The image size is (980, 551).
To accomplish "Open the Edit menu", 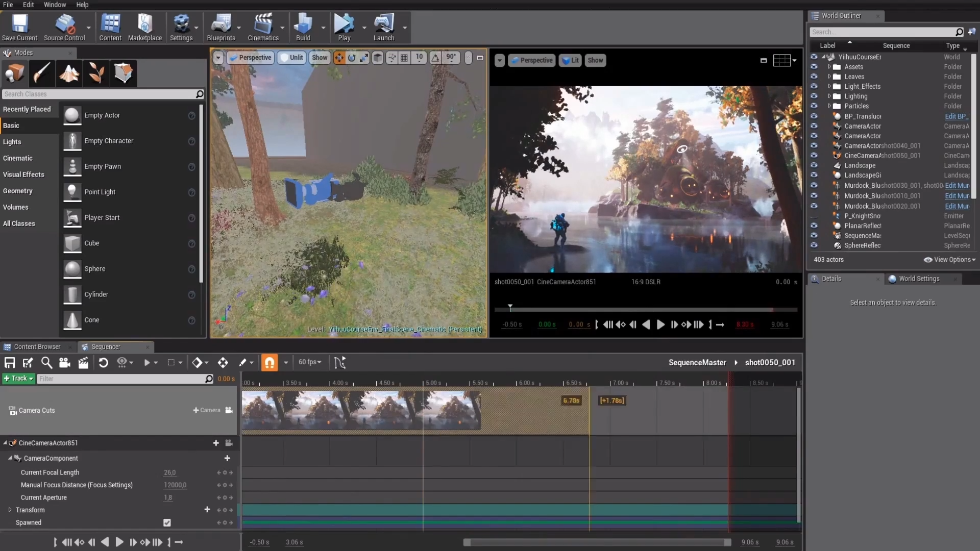I will 29,5.
